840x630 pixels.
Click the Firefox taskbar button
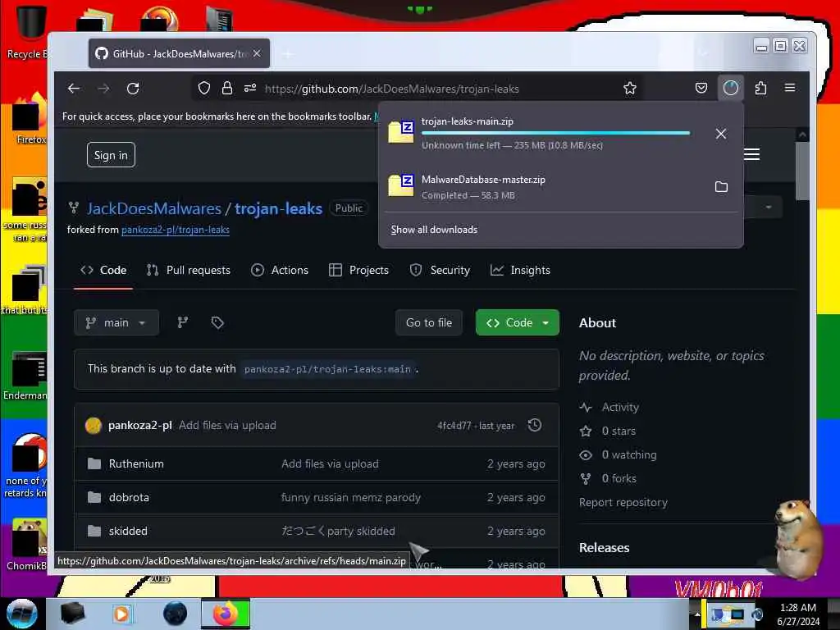point(226,614)
